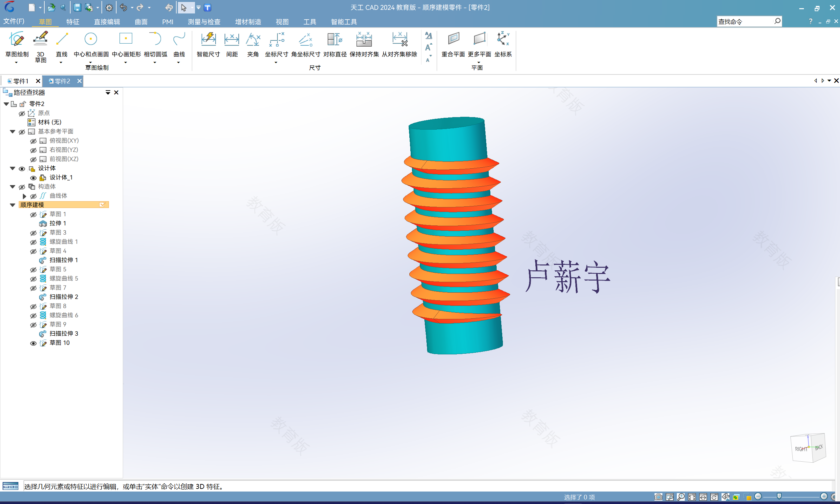The width and height of the screenshot is (840, 504).
Task: Expand the 构造体 construction body node
Action: (x=13, y=186)
